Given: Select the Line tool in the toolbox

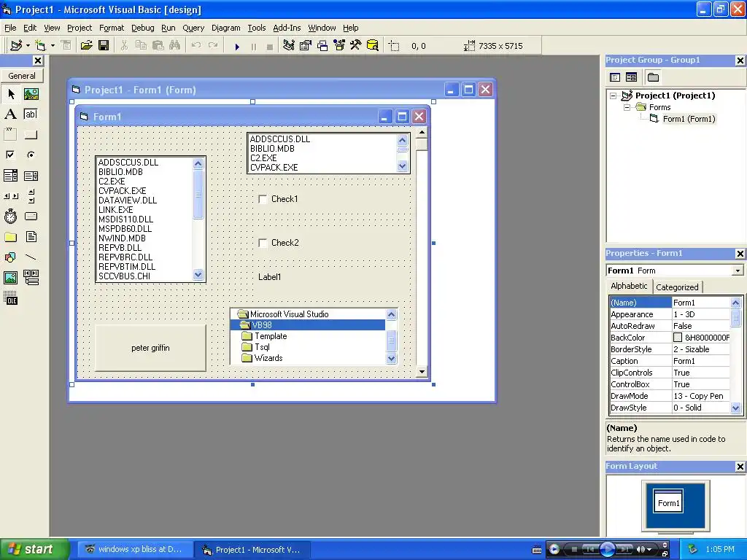Looking at the screenshot, I should click(x=31, y=257).
